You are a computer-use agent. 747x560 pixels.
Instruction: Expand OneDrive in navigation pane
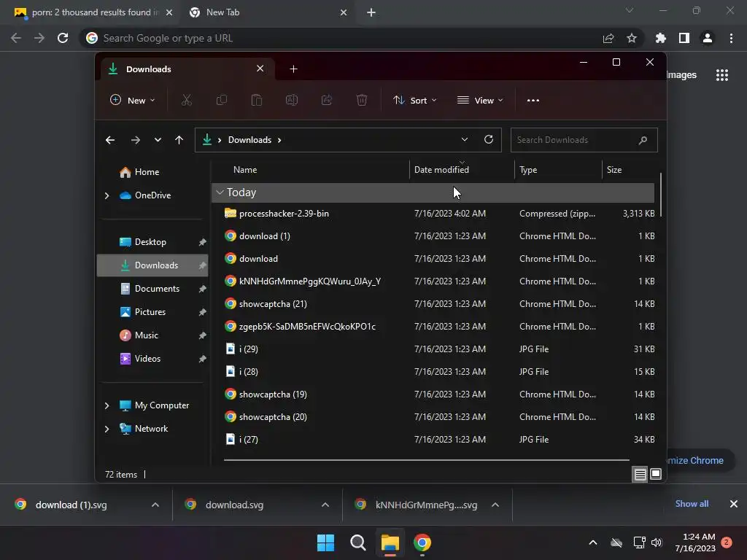[107, 195]
